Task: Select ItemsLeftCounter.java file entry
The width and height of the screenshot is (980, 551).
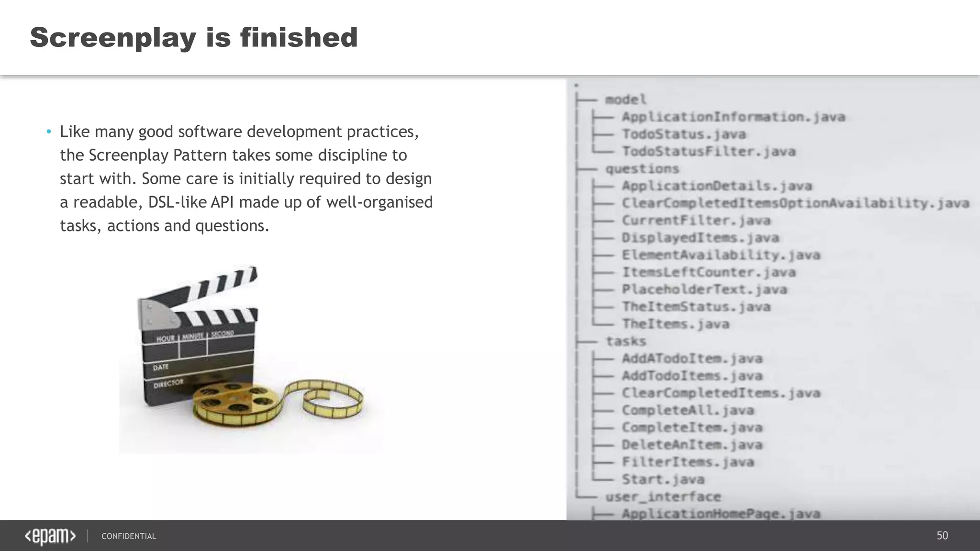Action: (x=708, y=272)
